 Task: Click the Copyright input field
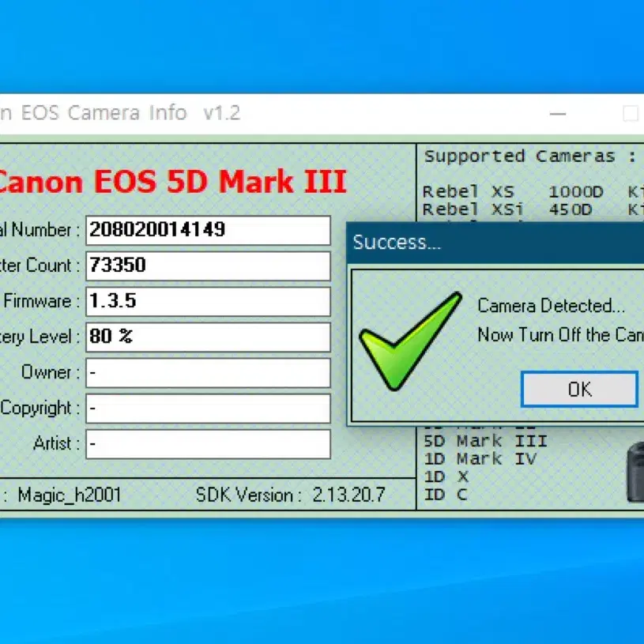(x=209, y=409)
